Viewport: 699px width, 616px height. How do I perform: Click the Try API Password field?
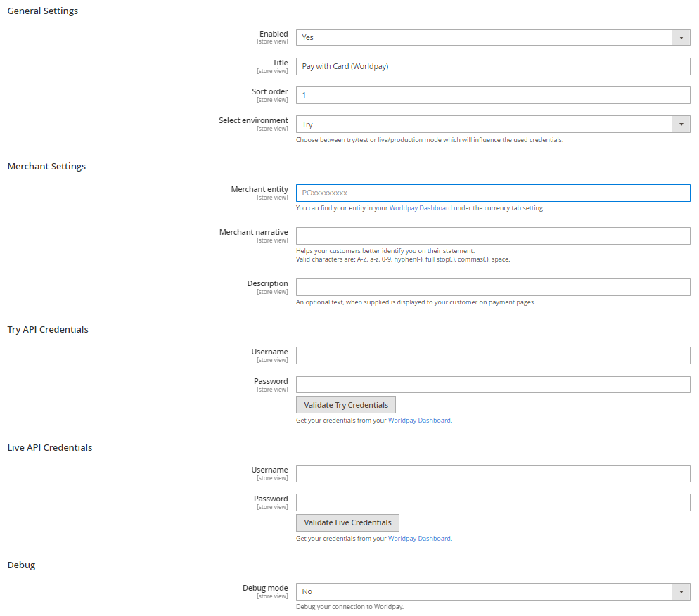coord(492,385)
